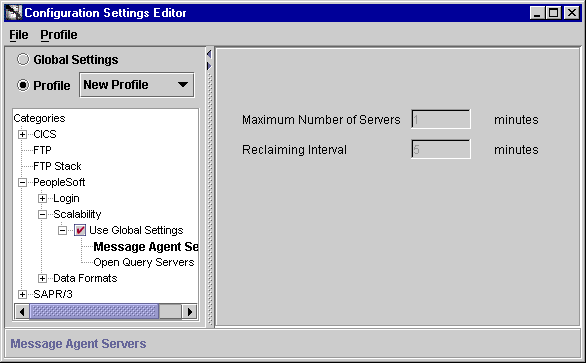Viewport: 586px width, 363px height.
Task: Minimize the Configuration Settings Editor window
Action: click(537, 13)
